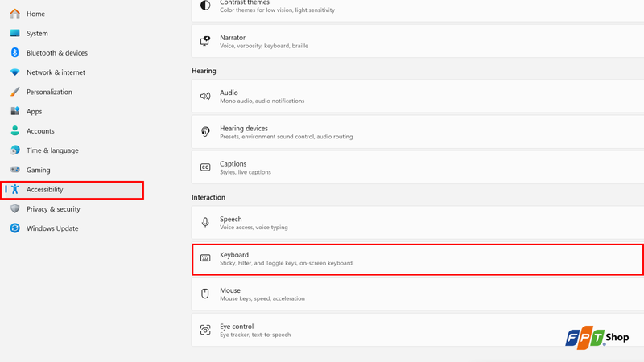Image resolution: width=644 pixels, height=362 pixels.
Task: Click the Narrator icon
Action: [x=205, y=41]
